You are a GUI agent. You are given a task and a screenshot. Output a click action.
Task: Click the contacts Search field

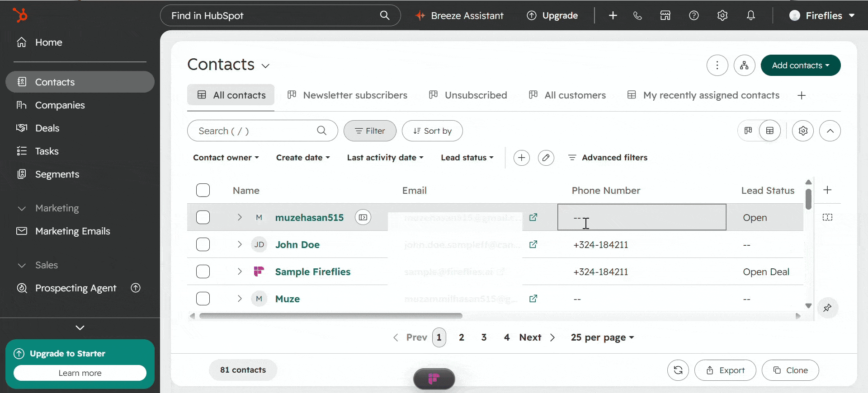(x=262, y=131)
